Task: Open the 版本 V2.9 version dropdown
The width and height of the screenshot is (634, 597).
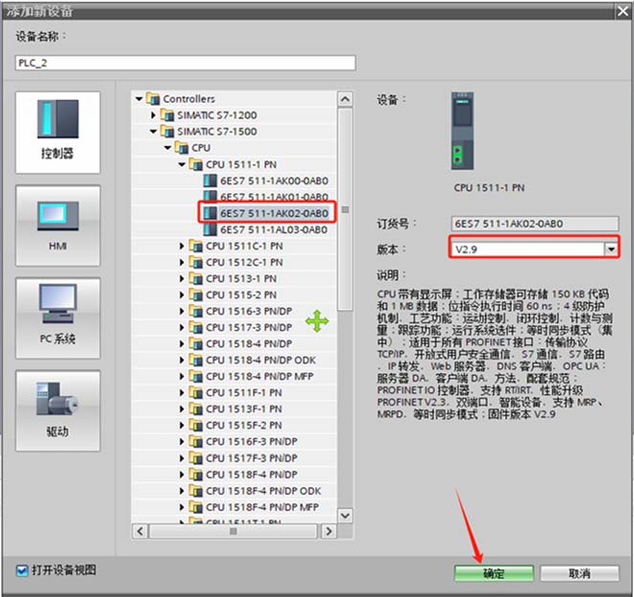Action: pos(611,249)
